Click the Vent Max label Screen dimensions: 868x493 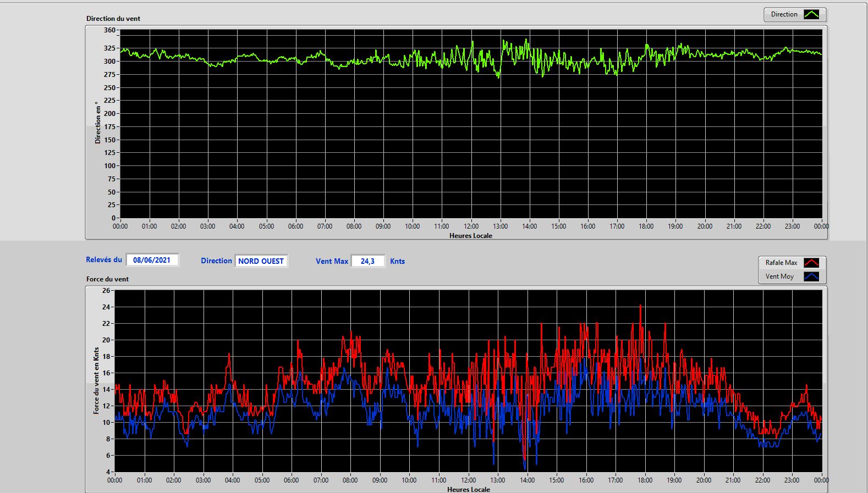[332, 262]
